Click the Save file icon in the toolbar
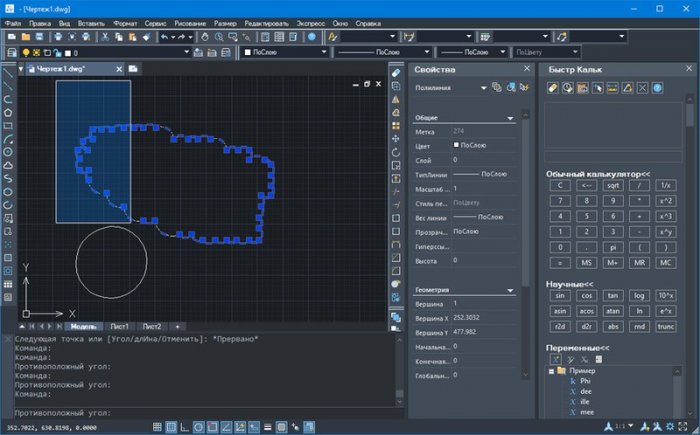 40,36
